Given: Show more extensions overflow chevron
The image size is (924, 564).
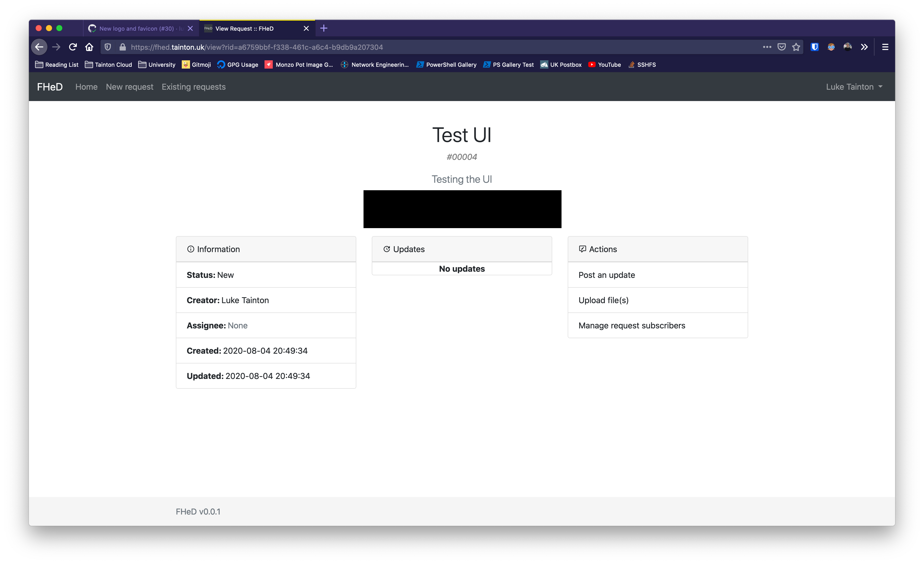Looking at the screenshot, I should (x=864, y=47).
